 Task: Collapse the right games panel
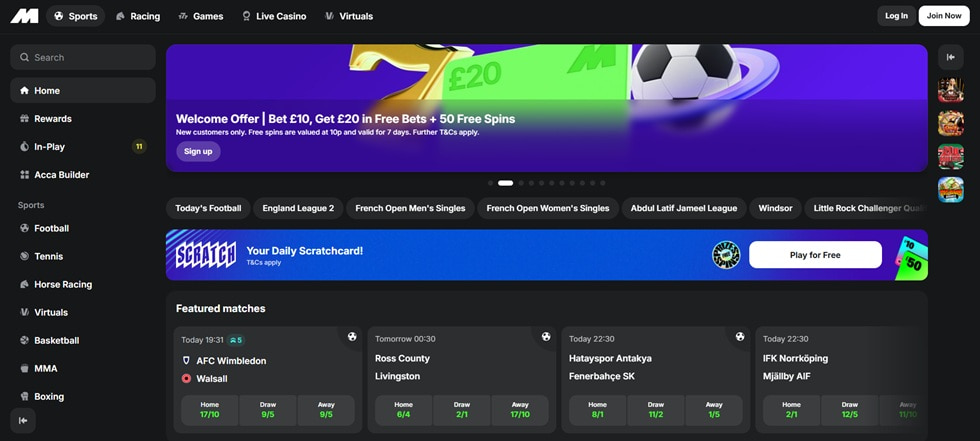(x=951, y=57)
